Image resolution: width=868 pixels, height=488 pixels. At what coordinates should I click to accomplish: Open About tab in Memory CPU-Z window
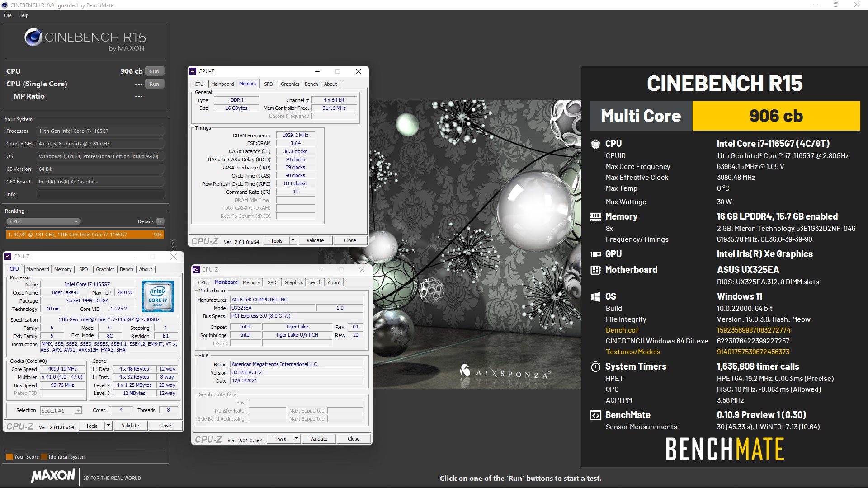[330, 84]
